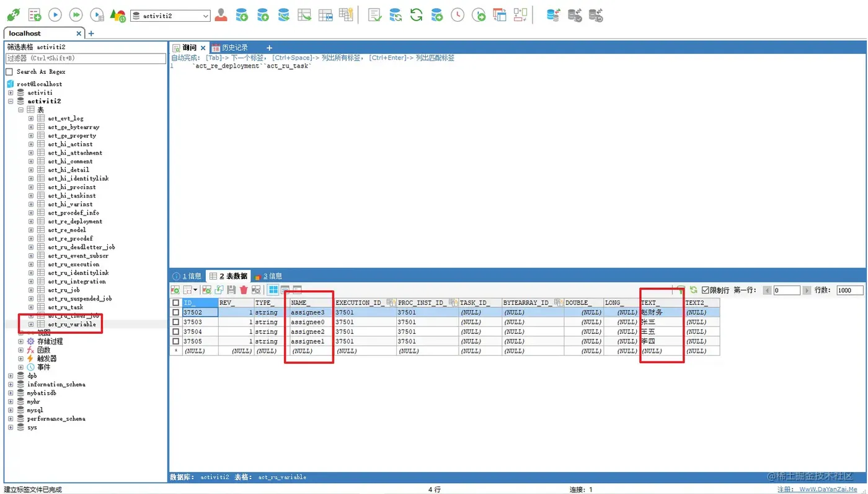The image size is (868, 494).
Task: Expand the 触发器 triggers folder
Action: (x=20, y=359)
